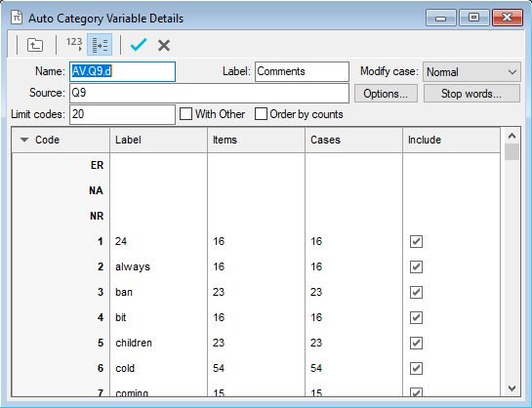
Task: Minimize the Auto Category Variable Details window
Action: click(441, 18)
